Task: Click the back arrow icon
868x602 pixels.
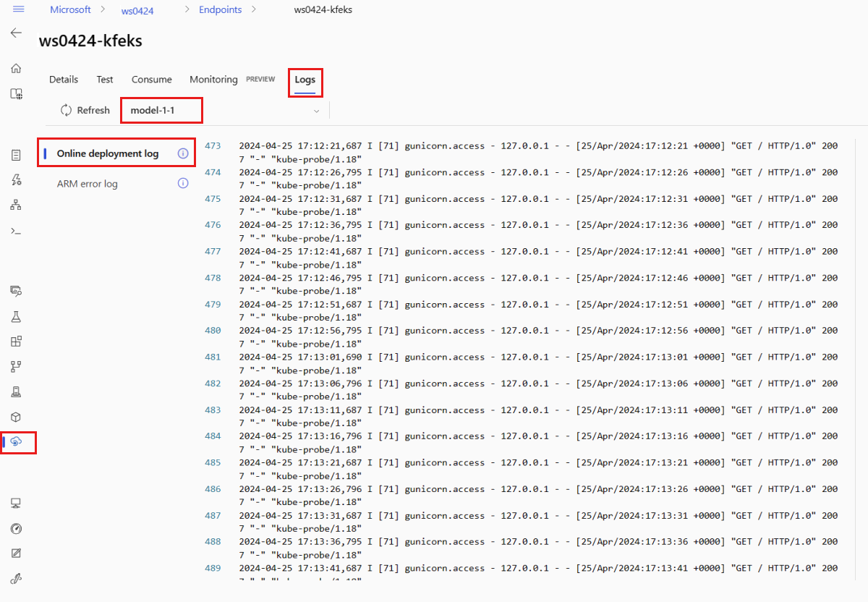Action: coord(16,33)
